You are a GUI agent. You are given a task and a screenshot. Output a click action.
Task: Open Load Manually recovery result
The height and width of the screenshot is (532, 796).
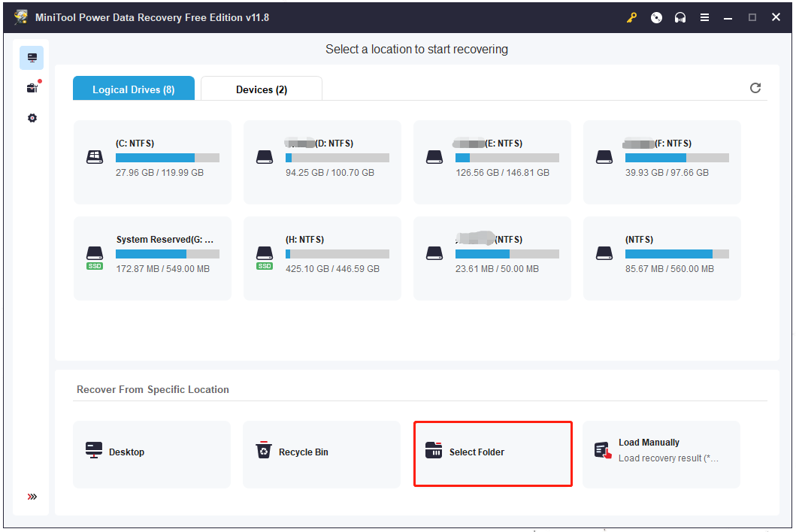point(661,453)
